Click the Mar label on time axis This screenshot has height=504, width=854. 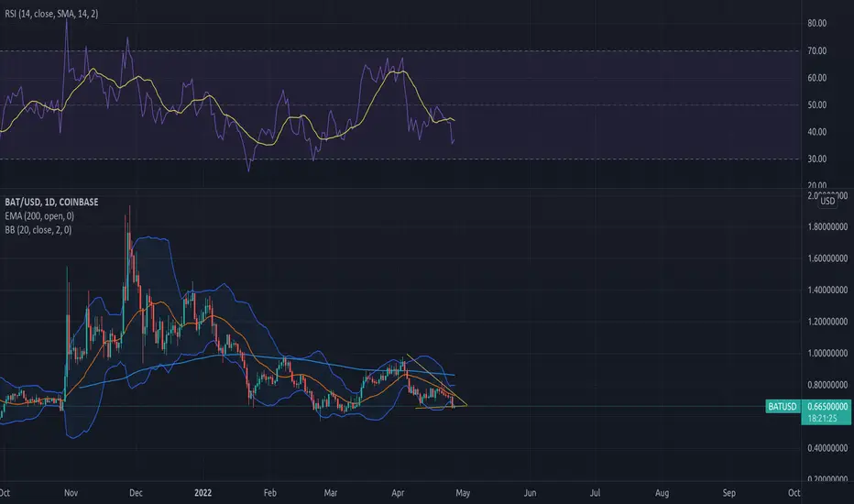331,493
